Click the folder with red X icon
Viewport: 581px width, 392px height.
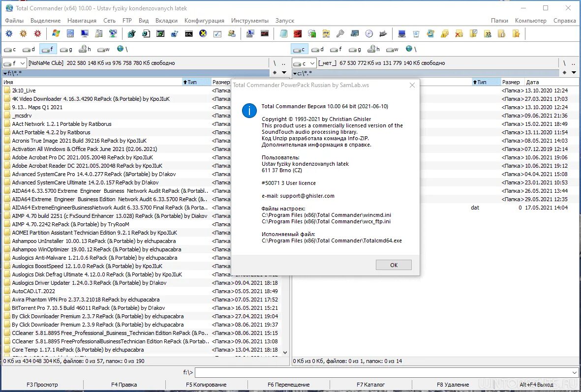[459, 34]
